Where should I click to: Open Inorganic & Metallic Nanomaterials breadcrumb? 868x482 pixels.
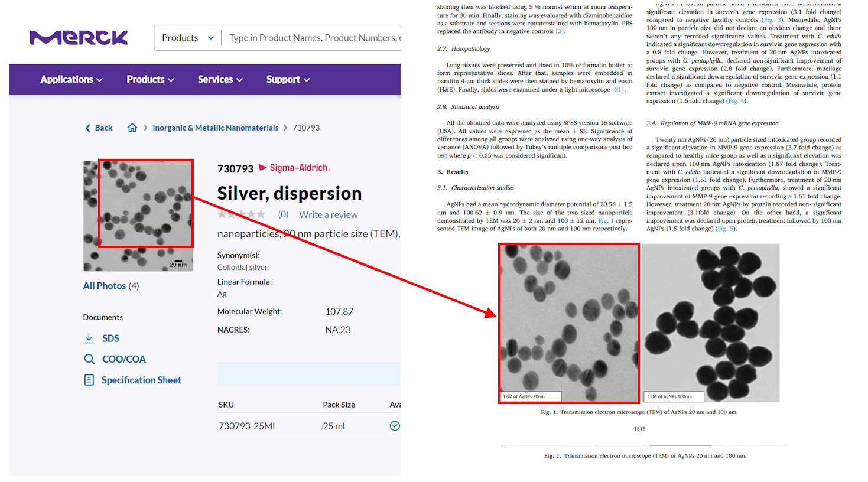click(215, 128)
